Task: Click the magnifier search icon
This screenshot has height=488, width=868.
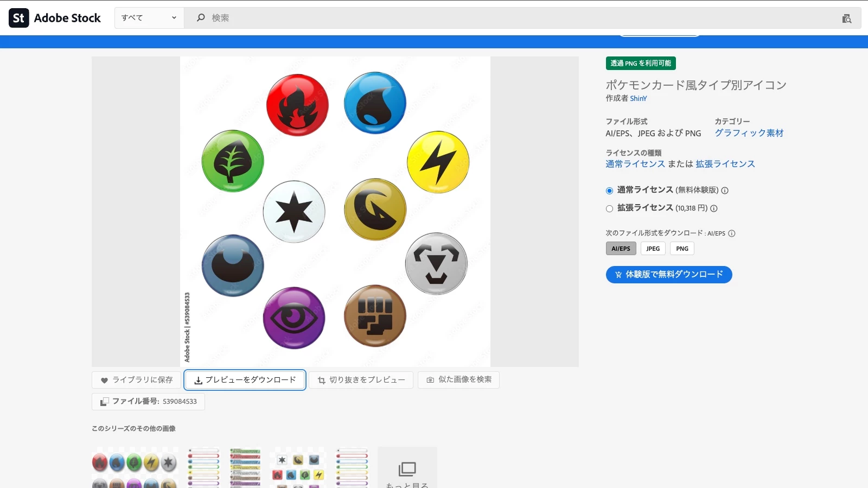Action: 201,18
